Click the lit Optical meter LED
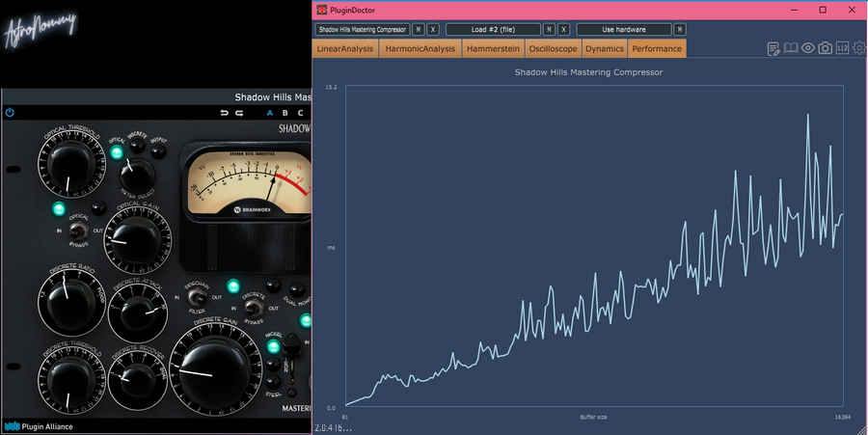This screenshot has width=868, height=435. [x=117, y=152]
